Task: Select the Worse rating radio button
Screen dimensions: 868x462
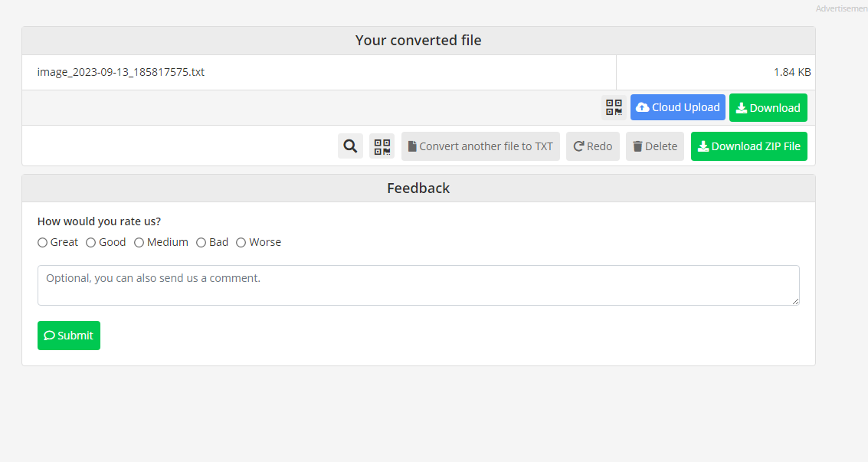Action: [x=241, y=242]
